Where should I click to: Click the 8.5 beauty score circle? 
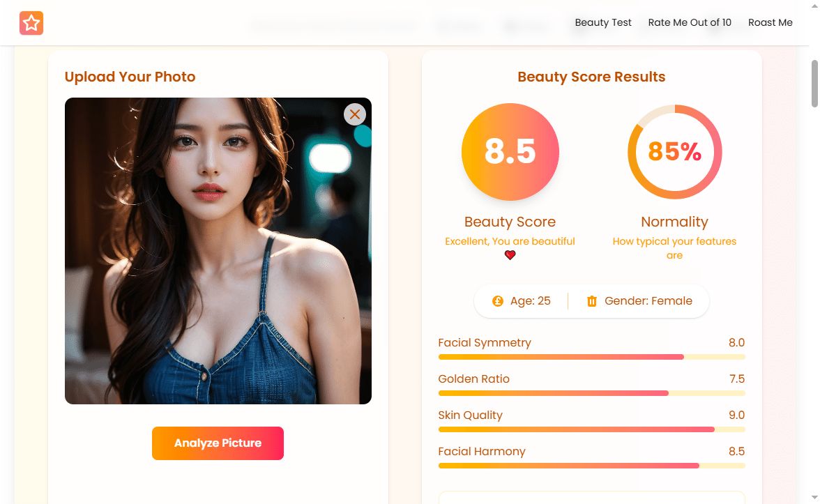[x=510, y=152]
